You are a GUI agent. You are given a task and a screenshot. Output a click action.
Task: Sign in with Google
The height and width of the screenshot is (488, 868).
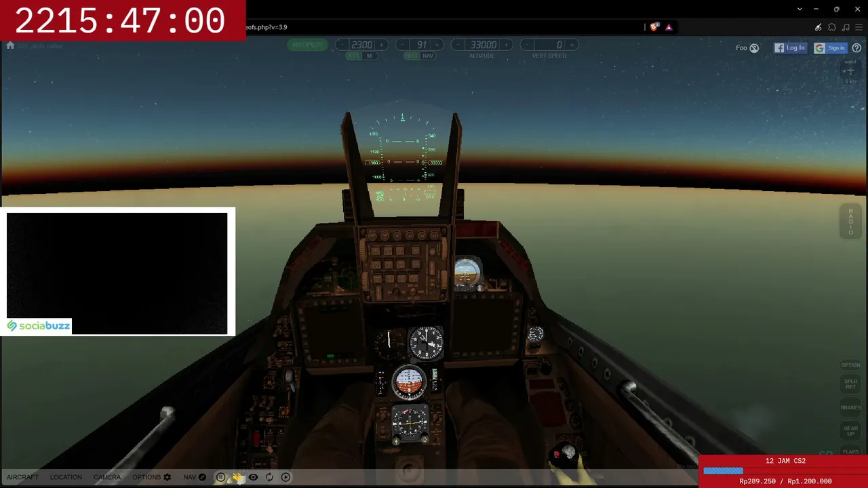click(x=830, y=48)
